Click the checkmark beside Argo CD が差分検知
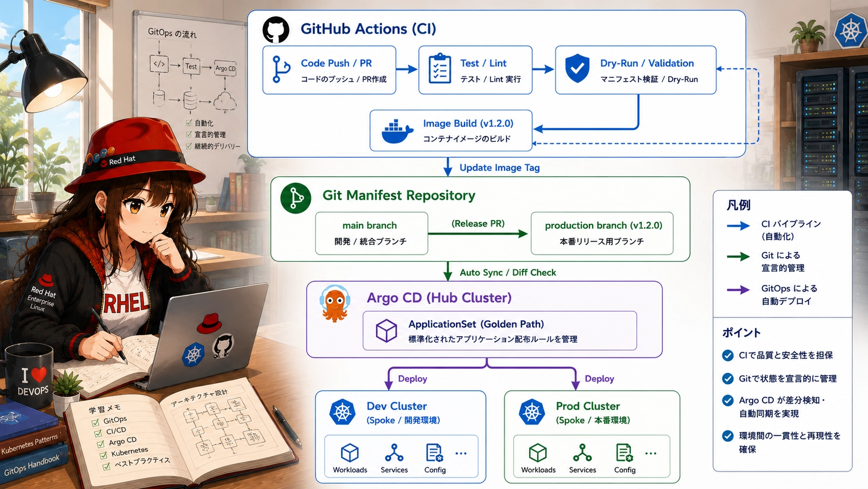 728,400
